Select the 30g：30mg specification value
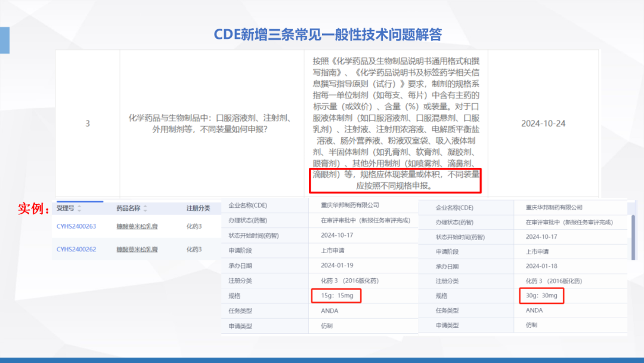 pos(541,296)
